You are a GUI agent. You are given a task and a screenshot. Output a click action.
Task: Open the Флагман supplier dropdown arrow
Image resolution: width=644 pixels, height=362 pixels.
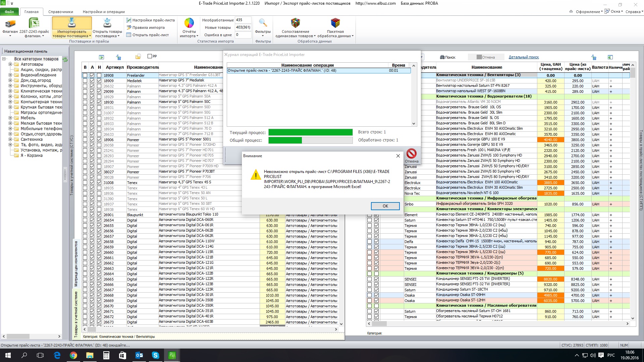tap(10, 36)
